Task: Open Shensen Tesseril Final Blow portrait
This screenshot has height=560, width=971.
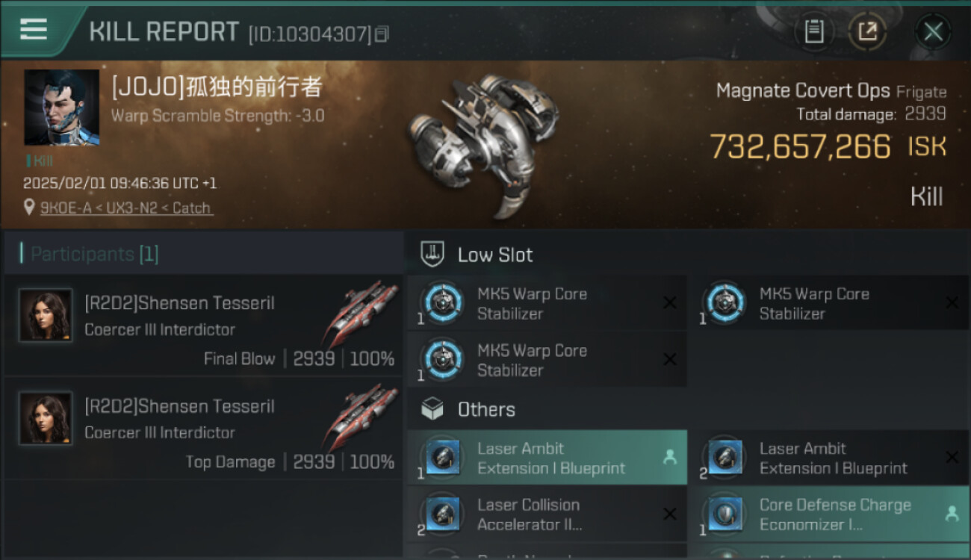Action: [x=46, y=315]
